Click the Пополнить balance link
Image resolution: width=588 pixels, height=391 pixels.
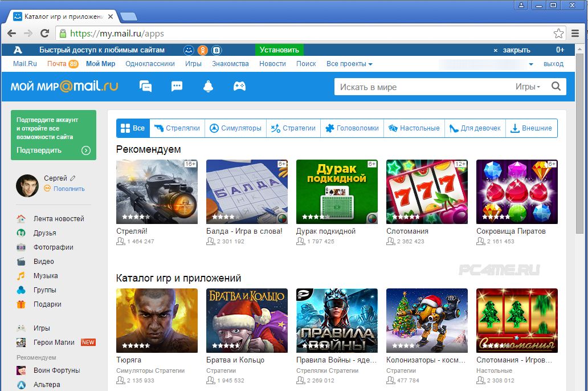(69, 189)
